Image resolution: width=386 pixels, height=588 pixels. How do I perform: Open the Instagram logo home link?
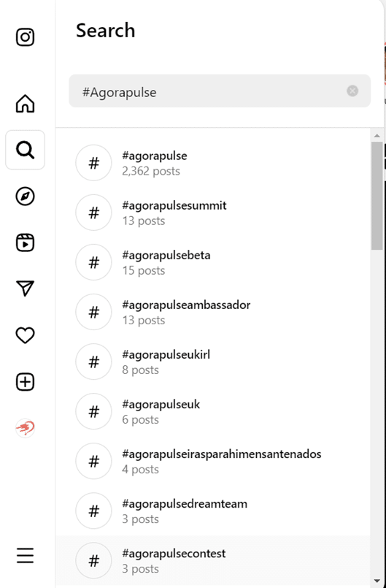(25, 37)
